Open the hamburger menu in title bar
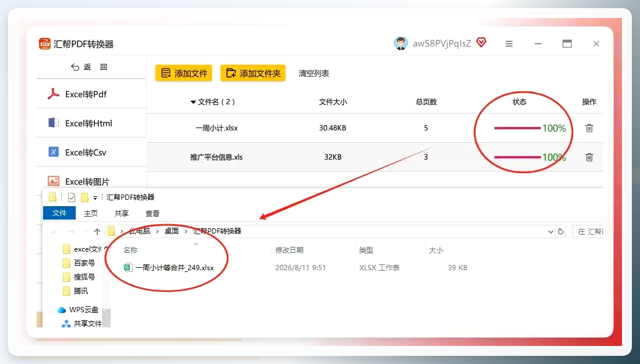Screen dimensions: 640x364 pos(508,44)
